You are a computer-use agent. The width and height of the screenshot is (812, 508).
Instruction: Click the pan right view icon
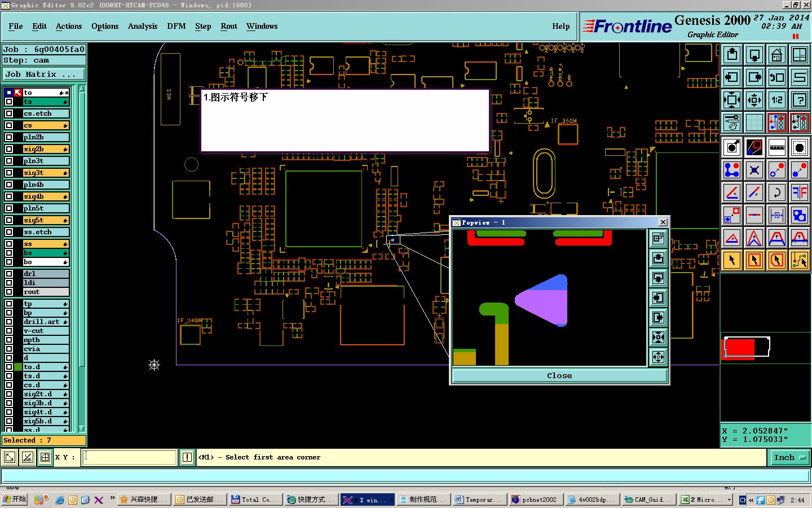click(x=754, y=77)
